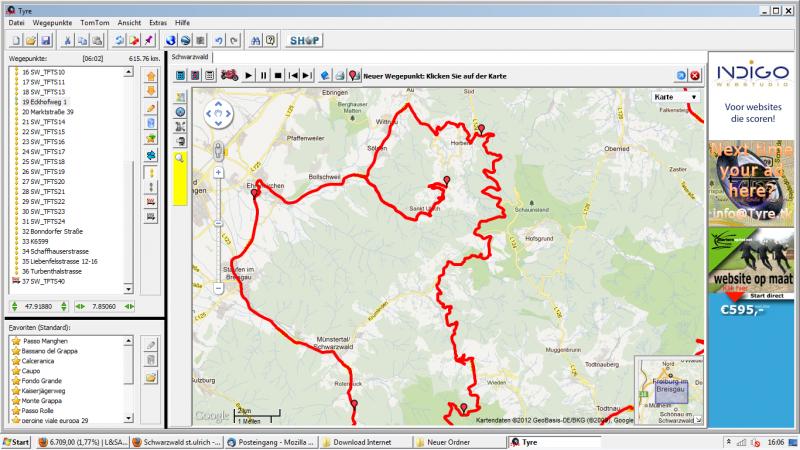The height and width of the screenshot is (450, 800).
Task: Click the binoculars search icon
Action: click(x=255, y=40)
